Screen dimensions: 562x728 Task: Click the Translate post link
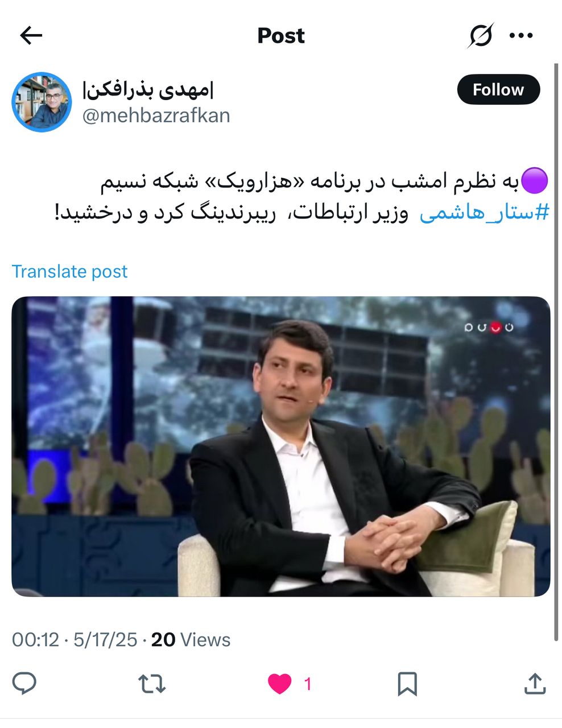click(70, 271)
